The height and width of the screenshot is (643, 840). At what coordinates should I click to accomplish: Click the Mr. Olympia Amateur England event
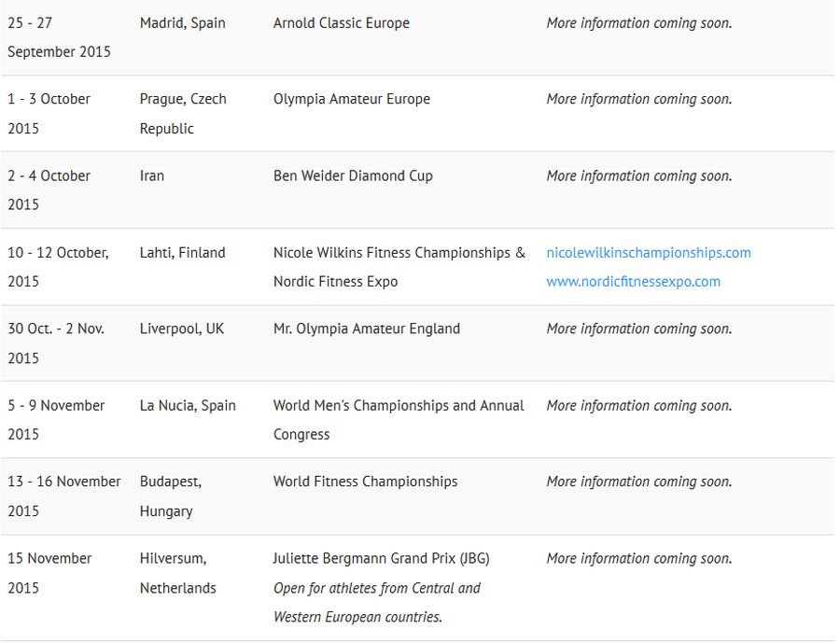click(x=366, y=329)
